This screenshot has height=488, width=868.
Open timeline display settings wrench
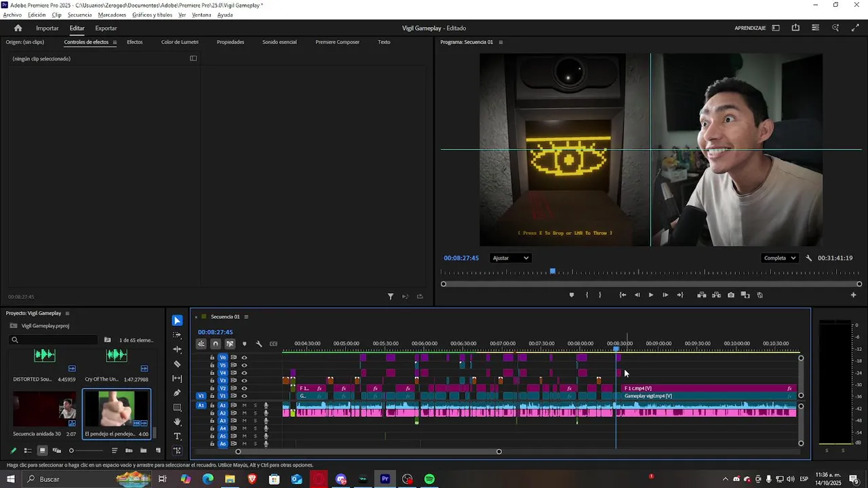pyautogui.click(x=259, y=344)
